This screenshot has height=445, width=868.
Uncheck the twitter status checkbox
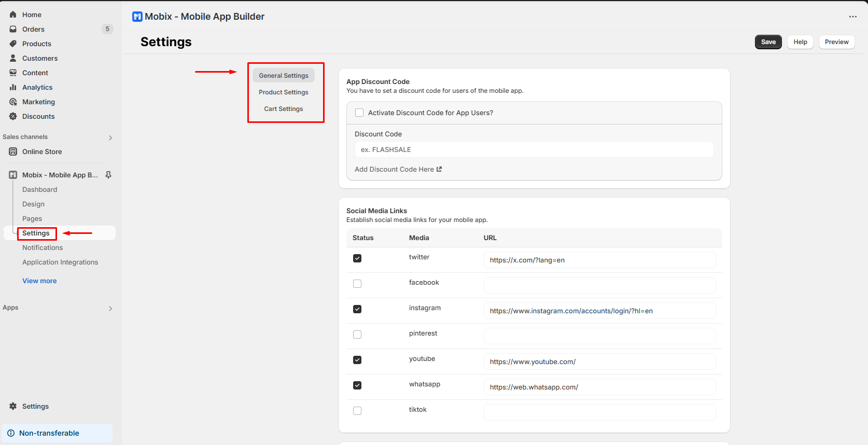(x=357, y=258)
